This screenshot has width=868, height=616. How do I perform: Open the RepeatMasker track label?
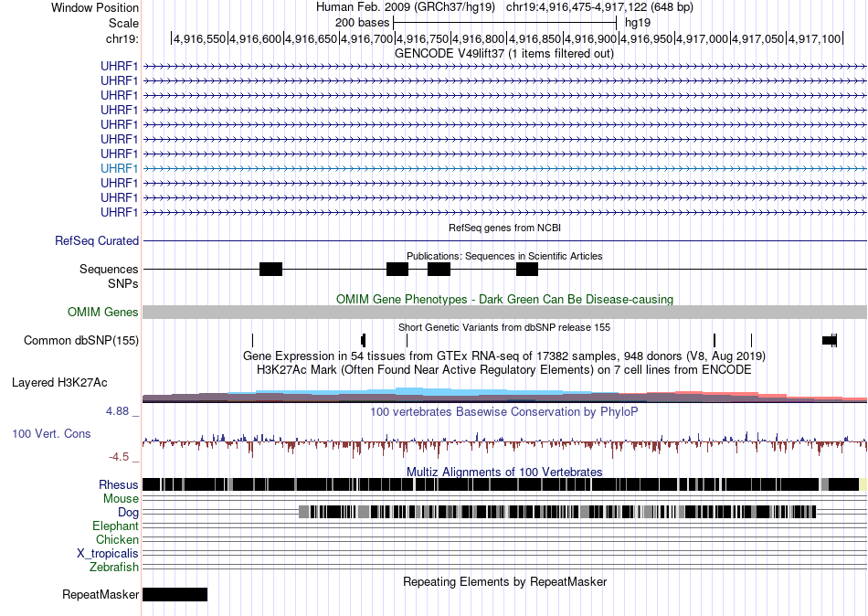pos(101,594)
